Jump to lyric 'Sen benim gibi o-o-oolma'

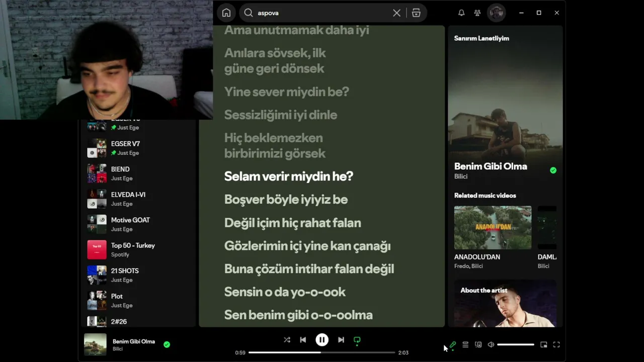(x=298, y=315)
